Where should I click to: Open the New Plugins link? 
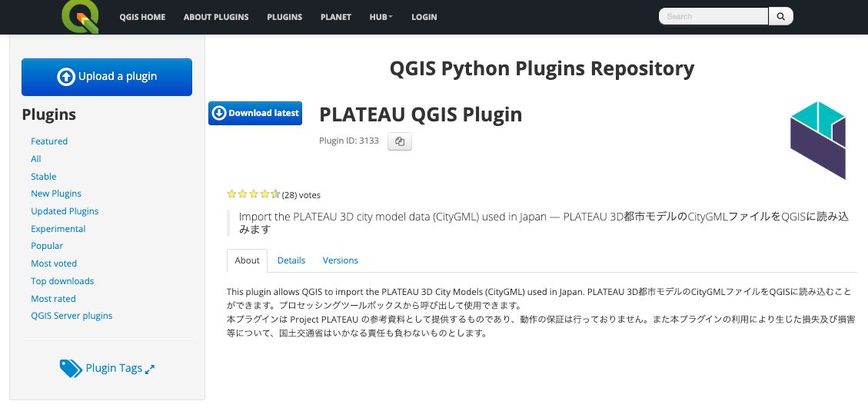[56, 194]
